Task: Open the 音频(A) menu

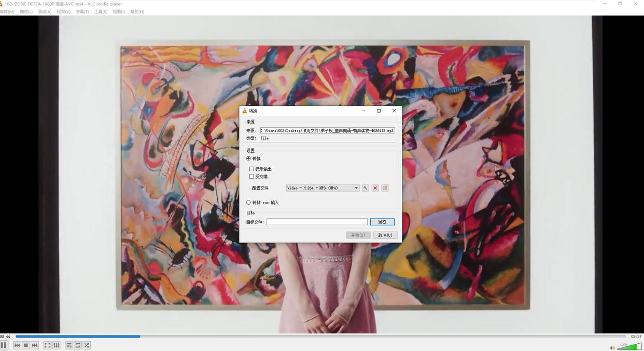Action: pyautogui.click(x=45, y=11)
